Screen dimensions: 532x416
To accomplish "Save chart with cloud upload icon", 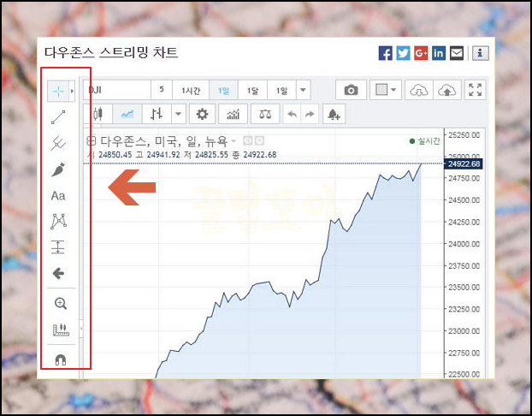I will pyautogui.click(x=447, y=90).
